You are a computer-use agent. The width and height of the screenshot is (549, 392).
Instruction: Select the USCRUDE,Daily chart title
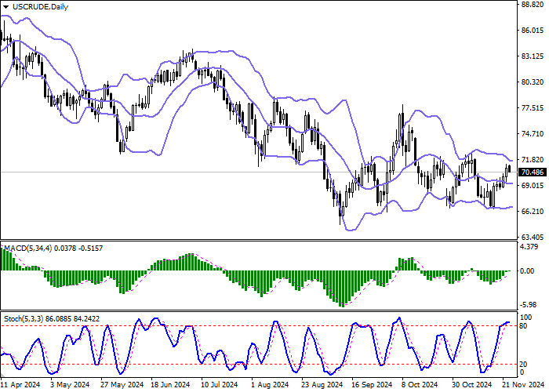pos(40,6)
